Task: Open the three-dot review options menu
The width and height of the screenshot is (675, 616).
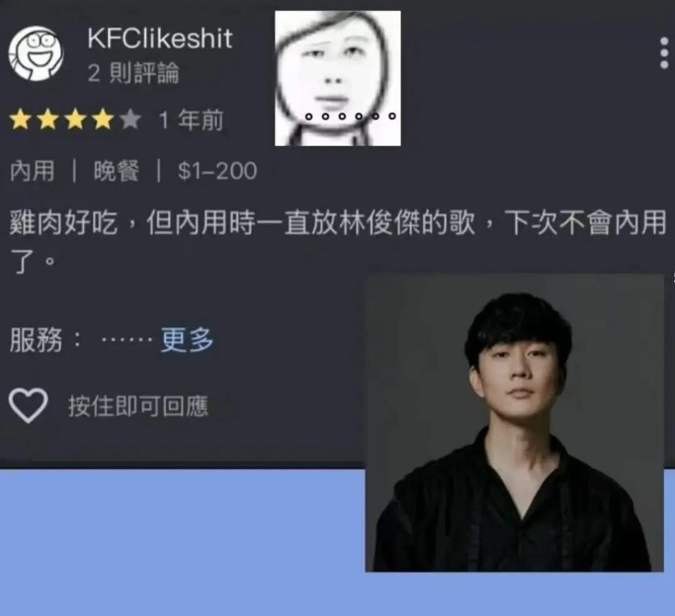Action: (x=664, y=53)
